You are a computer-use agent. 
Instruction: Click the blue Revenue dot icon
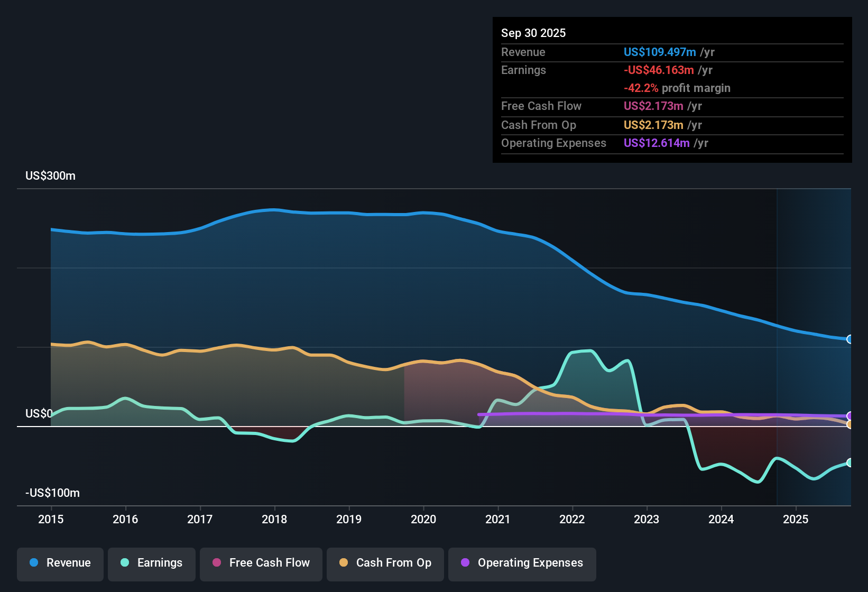33,563
